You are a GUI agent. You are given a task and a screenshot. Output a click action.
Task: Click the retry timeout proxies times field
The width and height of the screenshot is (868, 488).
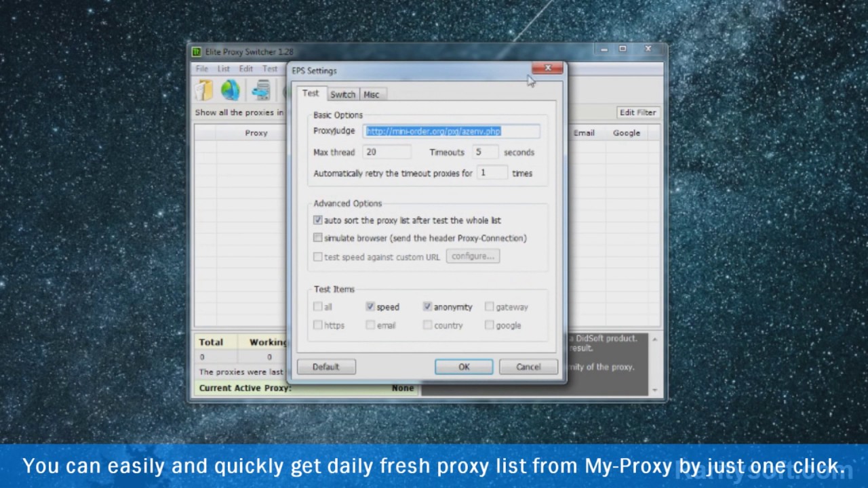tap(492, 173)
